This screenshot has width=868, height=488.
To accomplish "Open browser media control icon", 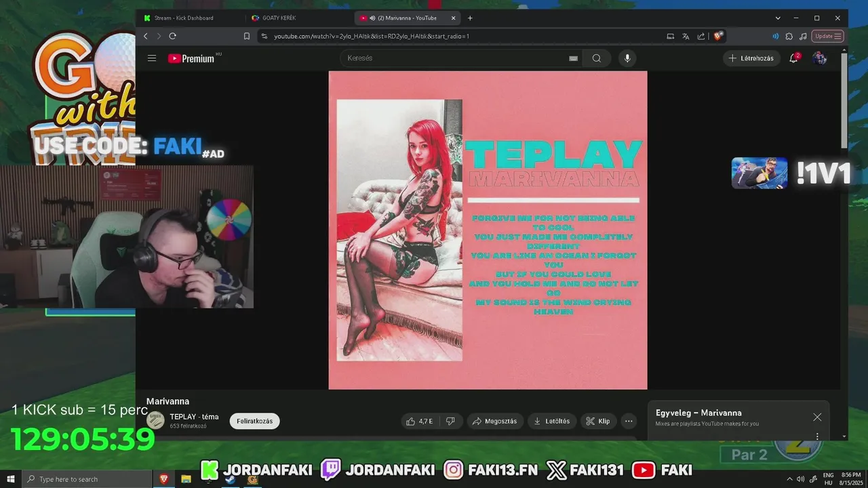I will pyautogui.click(x=804, y=36).
